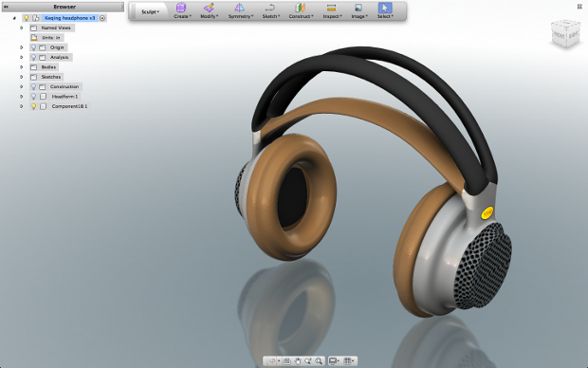Click the Symmetry toolbar icon
The image size is (588, 368).
(240, 10)
